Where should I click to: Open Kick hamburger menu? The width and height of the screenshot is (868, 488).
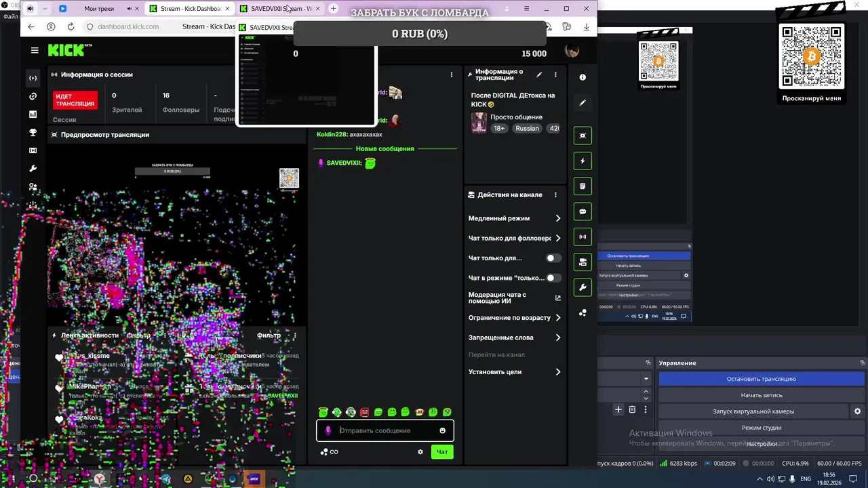click(35, 50)
